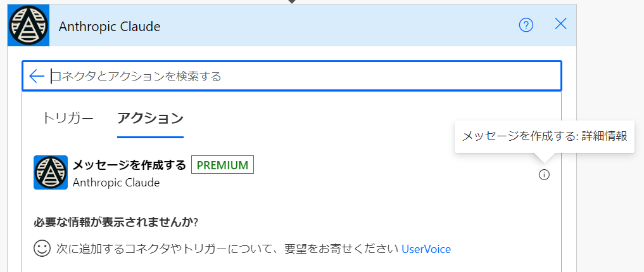The height and width of the screenshot is (272, 644).
Task: Click the Anthropic Claude logo in header
Action: (x=28, y=26)
